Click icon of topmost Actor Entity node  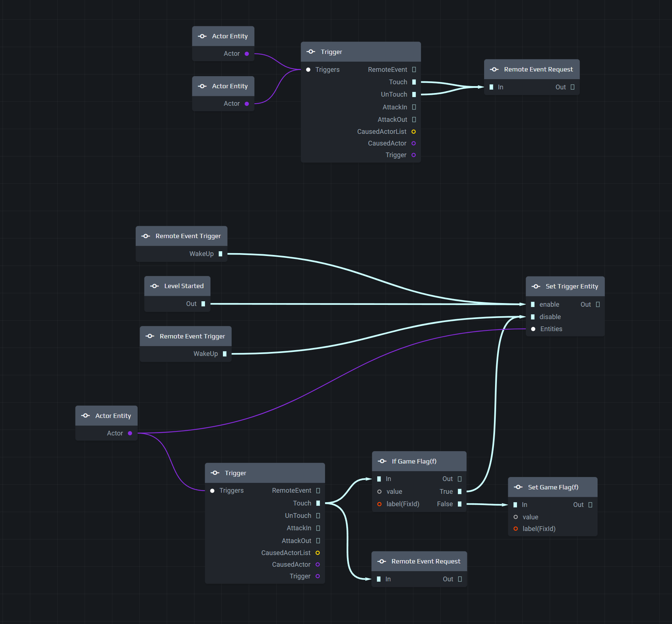tap(202, 36)
